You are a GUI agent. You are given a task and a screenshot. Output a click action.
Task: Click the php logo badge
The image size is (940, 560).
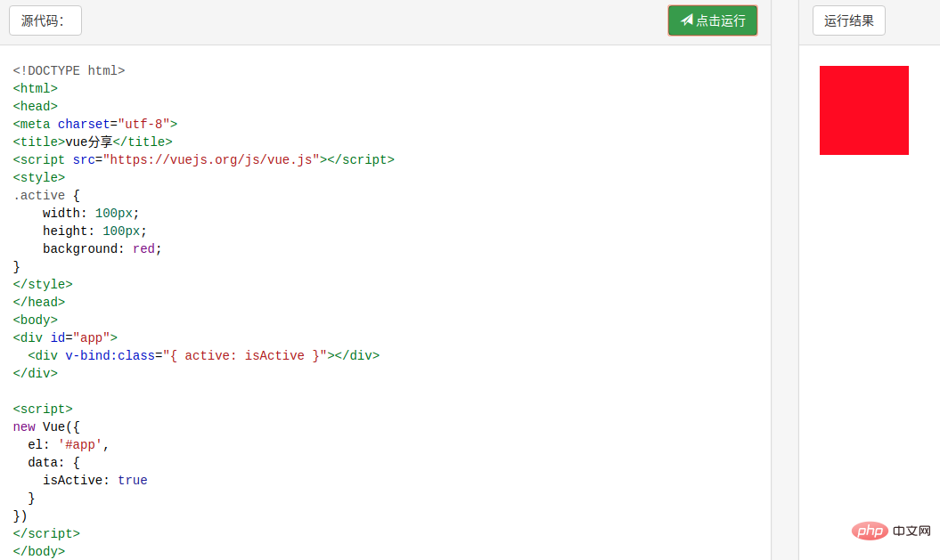pos(870,531)
